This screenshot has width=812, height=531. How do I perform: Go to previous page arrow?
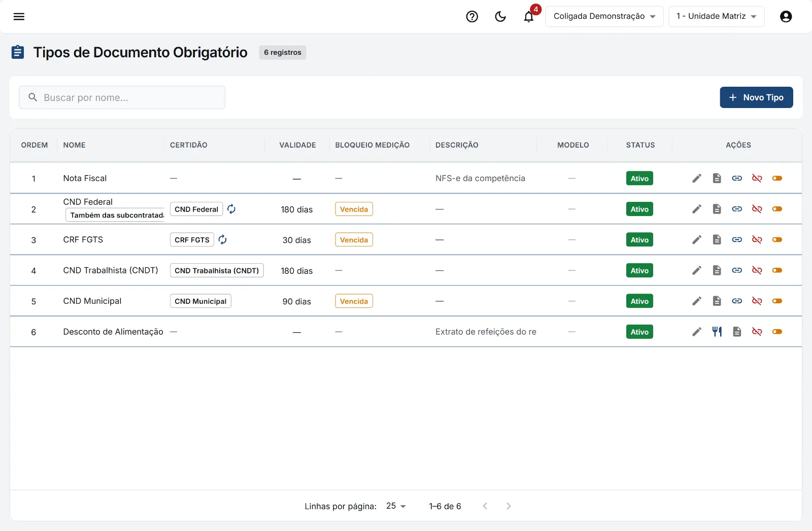coord(485,506)
